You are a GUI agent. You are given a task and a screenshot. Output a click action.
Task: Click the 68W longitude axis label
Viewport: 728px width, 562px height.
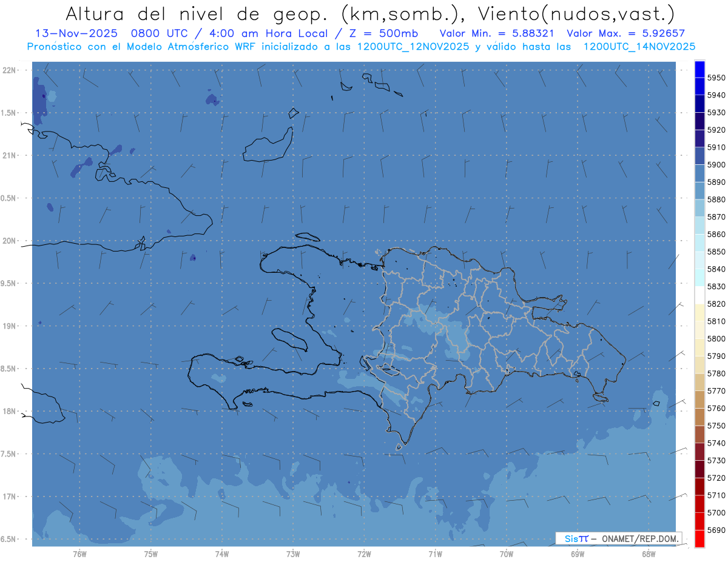point(649,554)
